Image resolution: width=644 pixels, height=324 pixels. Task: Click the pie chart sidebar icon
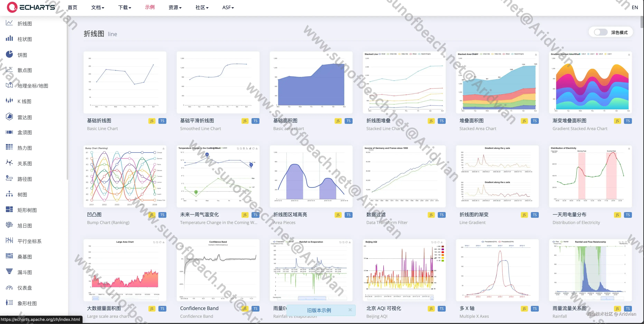click(x=9, y=54)
